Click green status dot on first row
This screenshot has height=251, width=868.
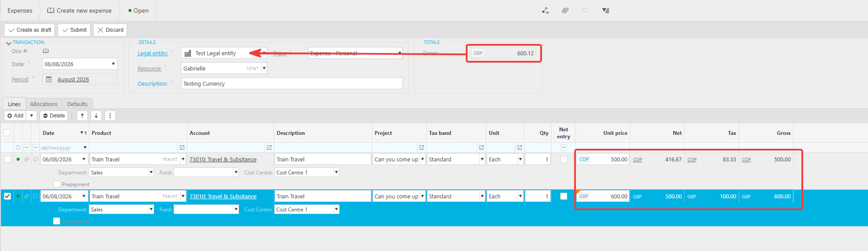18,160
